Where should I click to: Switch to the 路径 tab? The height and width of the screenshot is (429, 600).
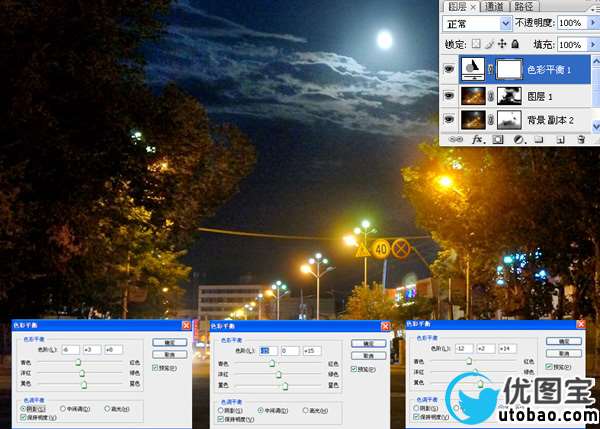point(524,7)
